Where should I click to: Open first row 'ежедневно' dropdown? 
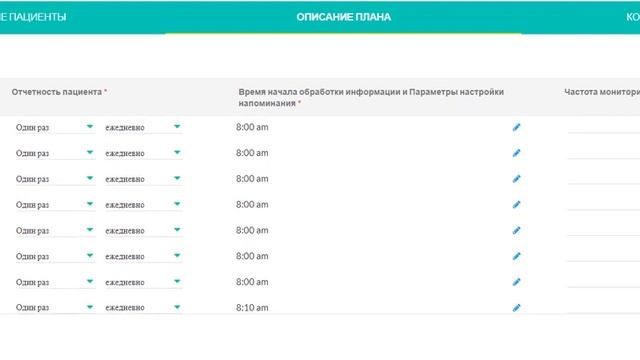click(143, 127)
